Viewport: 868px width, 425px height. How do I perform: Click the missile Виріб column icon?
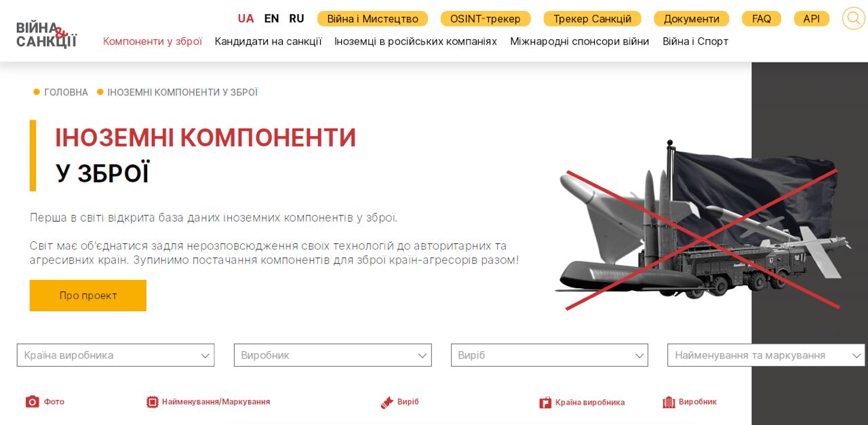click(x=387, y=403)
